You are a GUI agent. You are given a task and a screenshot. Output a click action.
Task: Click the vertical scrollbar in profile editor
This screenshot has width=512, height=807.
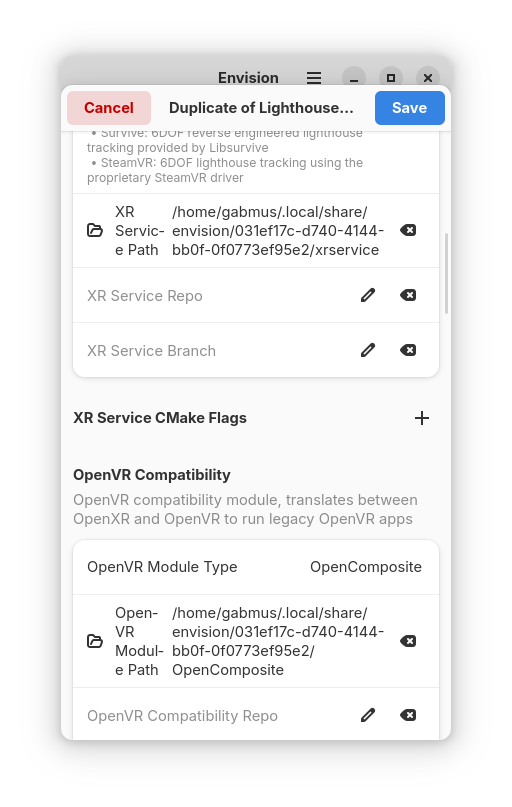pos(446,273)
